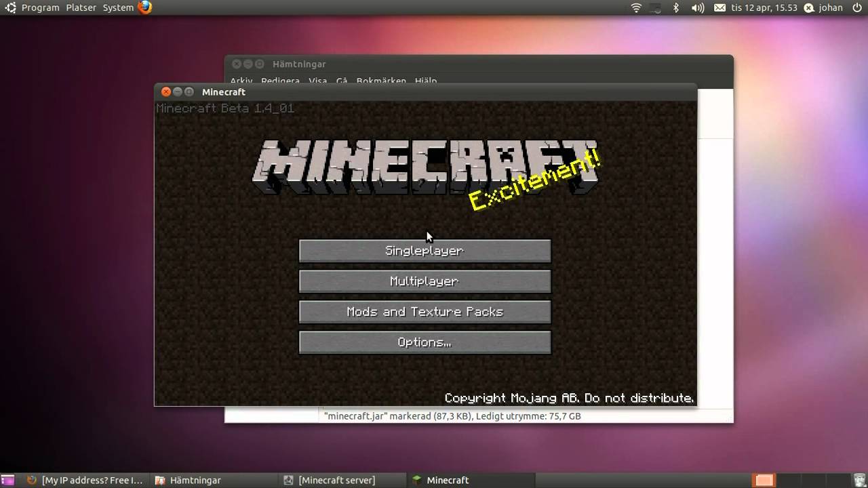Image resolution: width=868 pixels, height=488 pixels.
Task: Select the Minecraft taskbar entry
Action: (472, 480)
